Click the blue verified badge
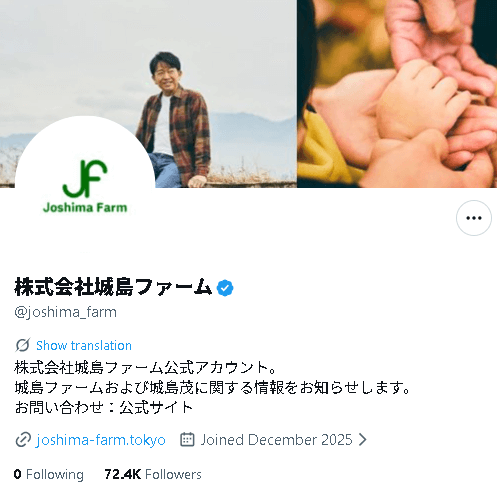 225,288
